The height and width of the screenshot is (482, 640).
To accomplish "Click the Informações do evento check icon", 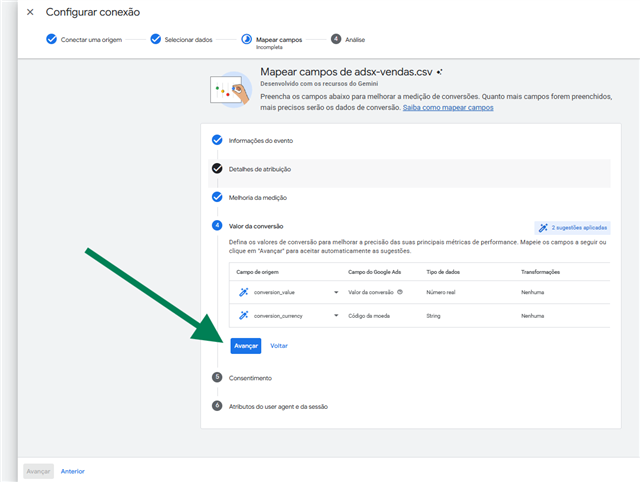I will (217, 140).
